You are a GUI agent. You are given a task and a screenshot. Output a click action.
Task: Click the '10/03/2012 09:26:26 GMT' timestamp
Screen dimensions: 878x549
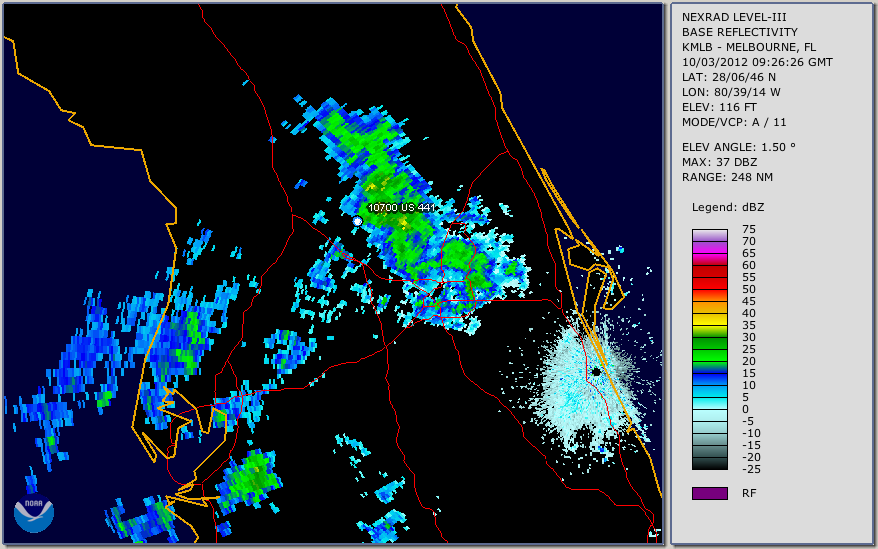point(757,62)
